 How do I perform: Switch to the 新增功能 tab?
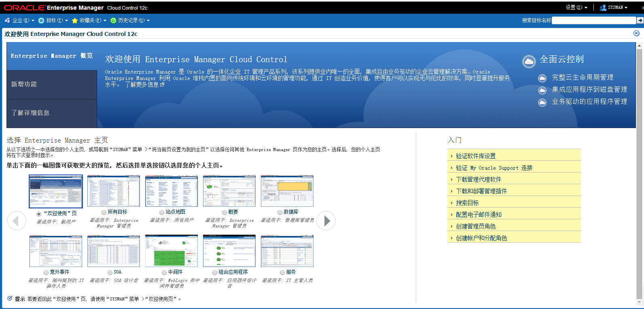click(x=52, y=84)
